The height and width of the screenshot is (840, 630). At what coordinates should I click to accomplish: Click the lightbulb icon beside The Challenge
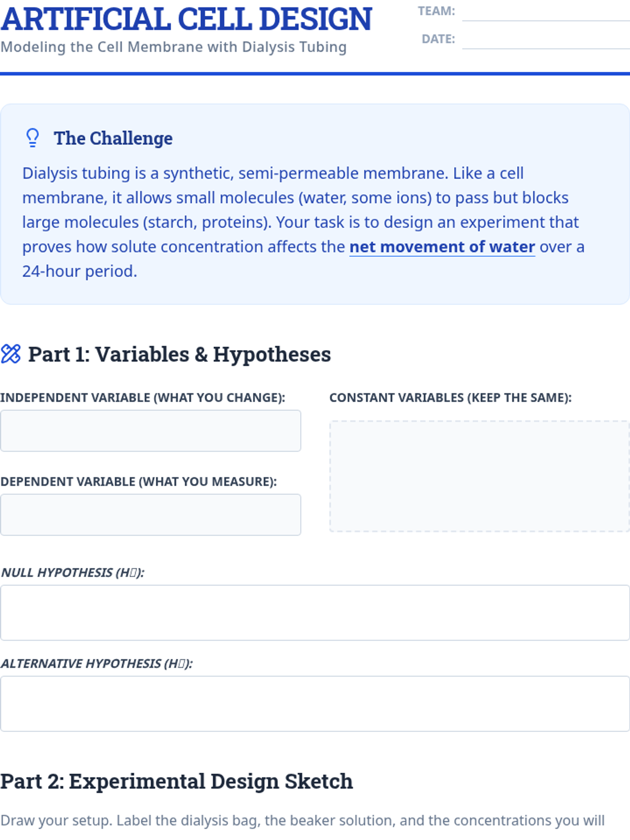tap(33, 138)
